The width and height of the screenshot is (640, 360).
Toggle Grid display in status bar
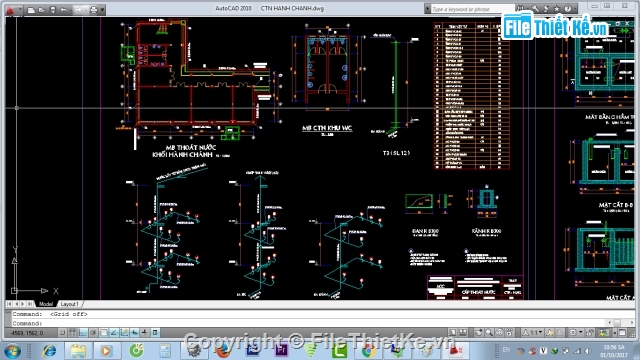point(73,333)
